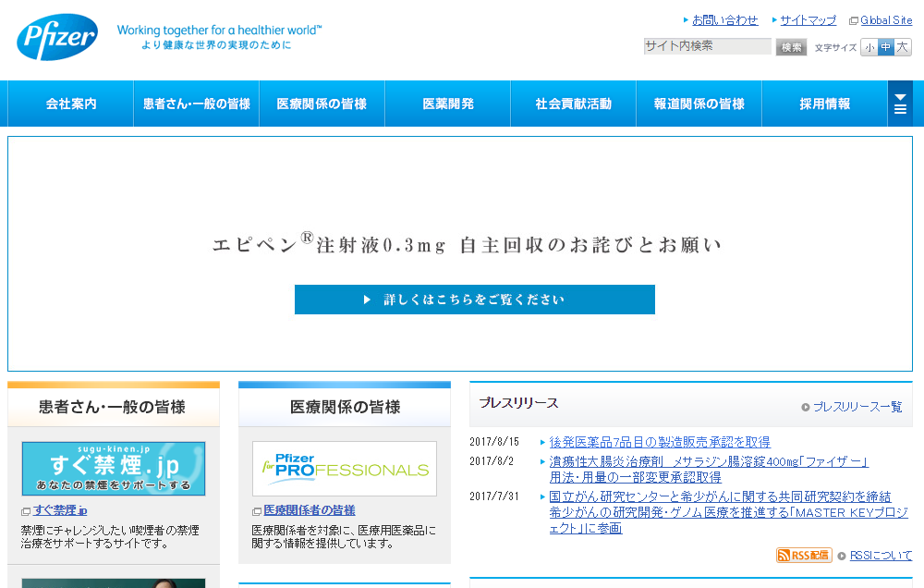Viewport: 924px width, 588px height.
Task: Click 詳しくはこちらをご覧ください button
Action: coord(474,300)
